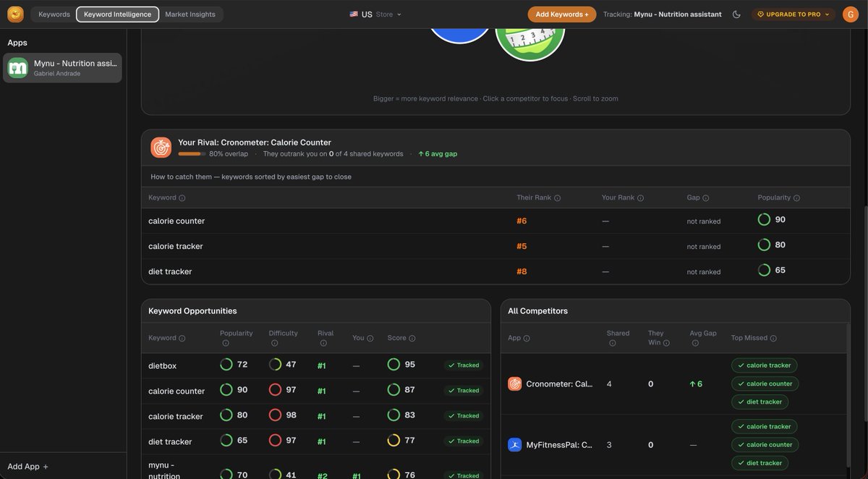Click the info icon beside Gap header
868x479 pixels.
706,198
